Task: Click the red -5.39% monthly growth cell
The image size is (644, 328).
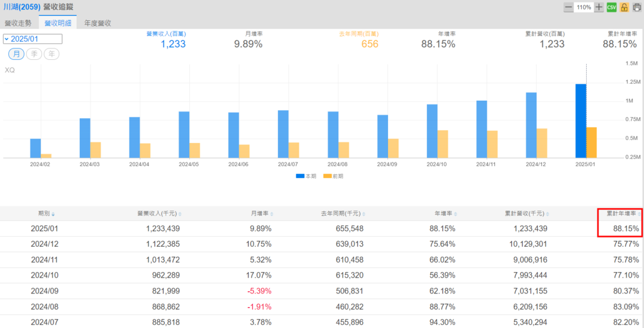Action: click(259, 291)
